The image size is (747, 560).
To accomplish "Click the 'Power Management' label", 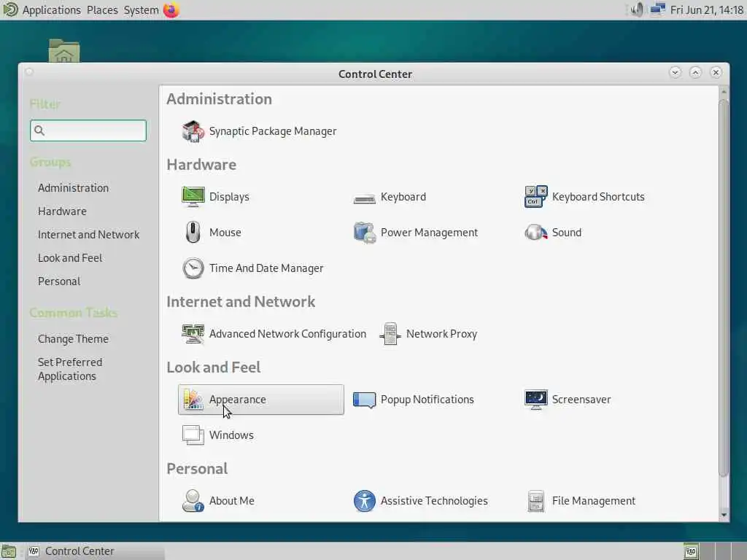I will pyautogui.click(x=429, y=233).
